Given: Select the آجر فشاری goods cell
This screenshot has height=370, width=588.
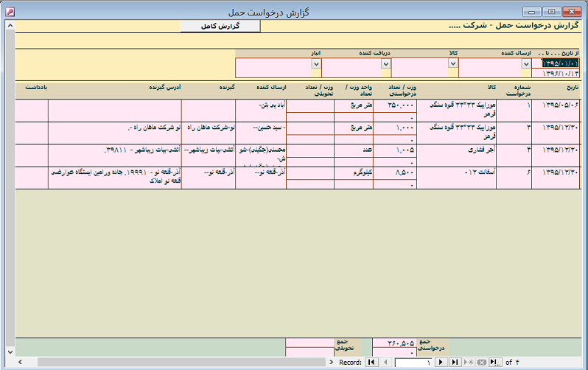Looking at the screenshot, I should (456, 156).
